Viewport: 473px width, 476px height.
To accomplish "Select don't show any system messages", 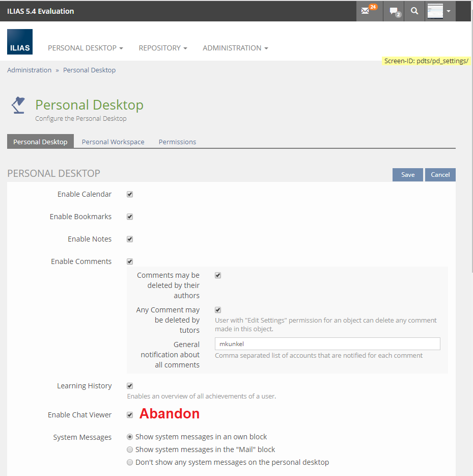I will [x=130, y=462].
